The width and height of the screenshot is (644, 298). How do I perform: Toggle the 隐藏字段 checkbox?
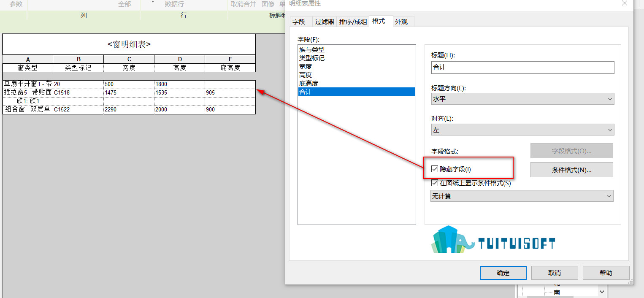tap(435, 169)
